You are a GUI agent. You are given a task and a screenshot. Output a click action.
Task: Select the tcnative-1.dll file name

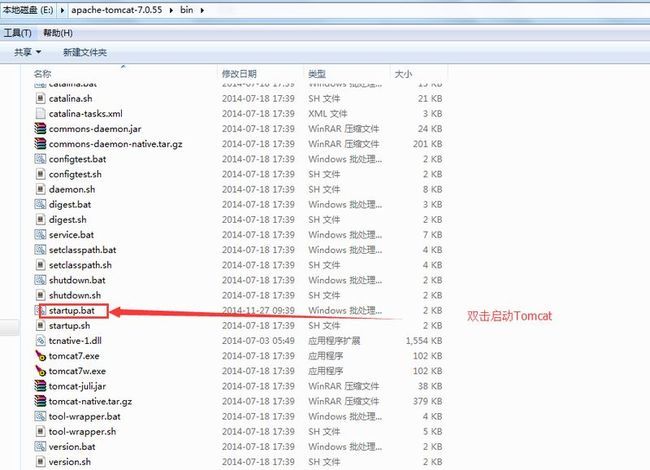tap(75, 341)
